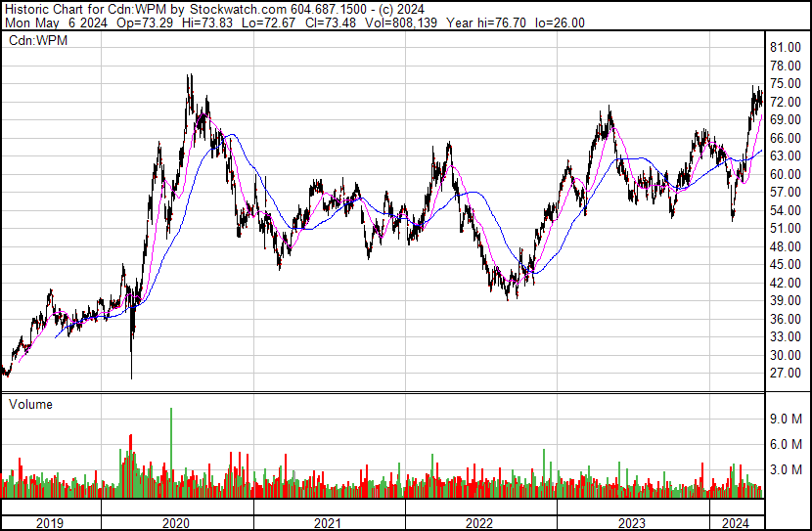Screen dimensions: 812x531
Task: Click the 9.0 M volume axis label
Action: click(786, 419)
